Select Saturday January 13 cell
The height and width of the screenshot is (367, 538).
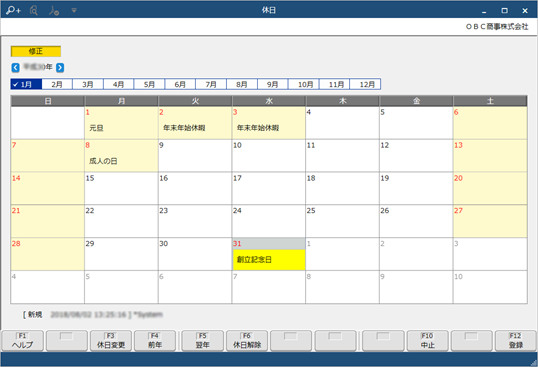pyautogui.click(x=490, y=156)
